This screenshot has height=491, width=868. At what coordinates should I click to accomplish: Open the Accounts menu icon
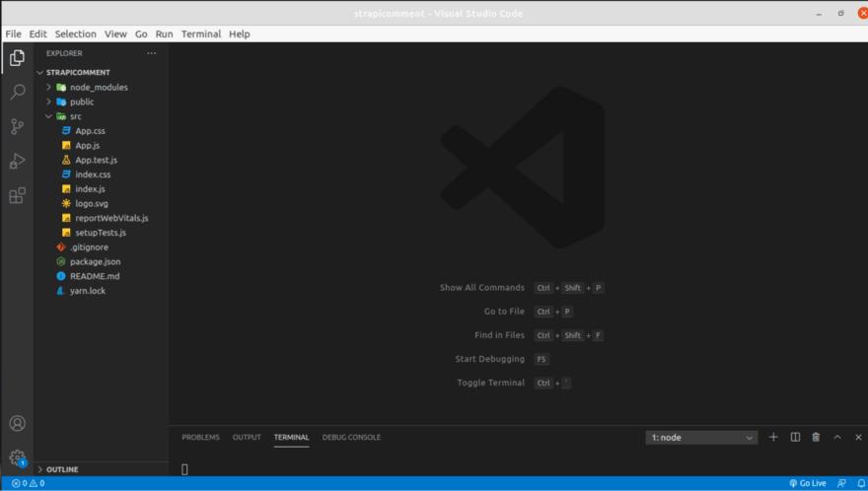17,424
